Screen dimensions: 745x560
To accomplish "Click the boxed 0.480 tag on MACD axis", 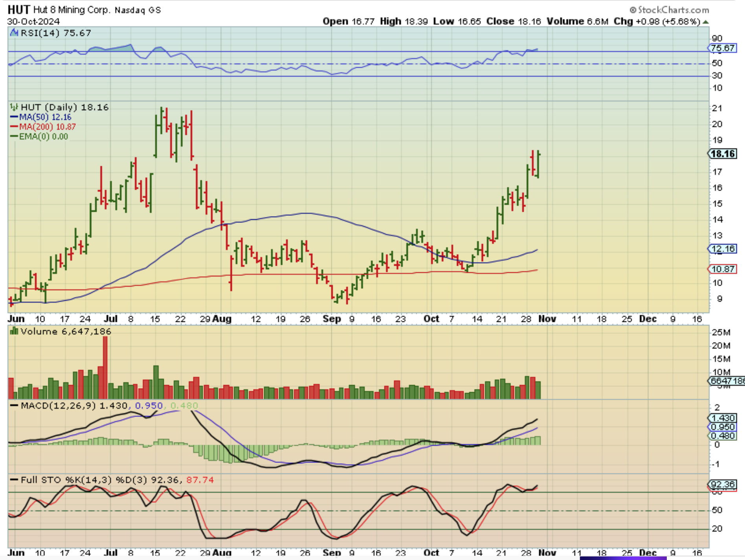I will (722, 436).
